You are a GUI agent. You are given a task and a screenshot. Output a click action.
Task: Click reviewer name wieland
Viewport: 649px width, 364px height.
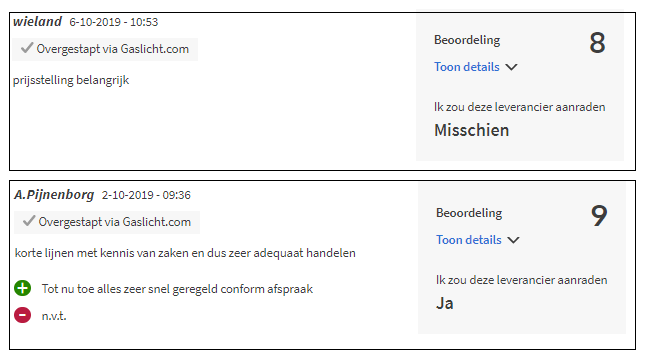[x=37, y=21]
